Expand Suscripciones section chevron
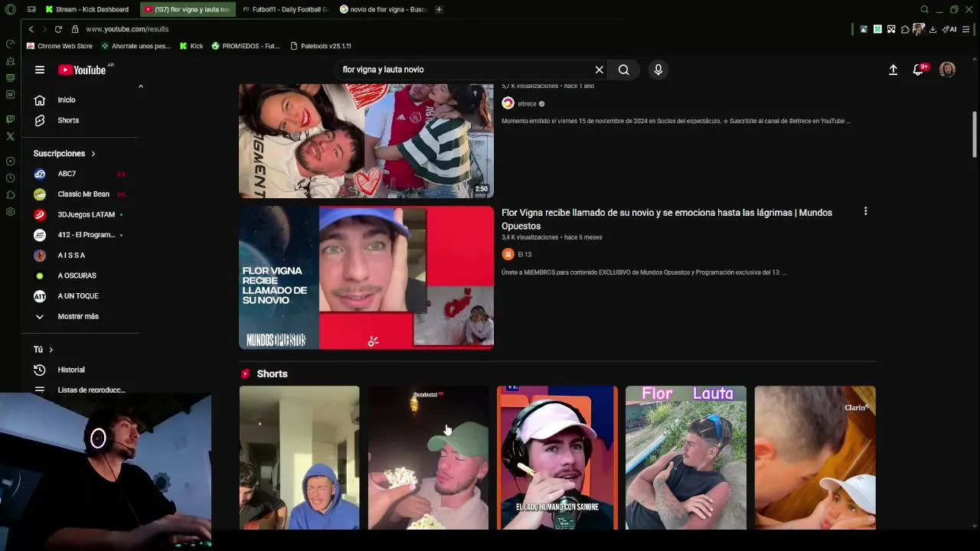The image size is (980, 551). tap(93, 154)
